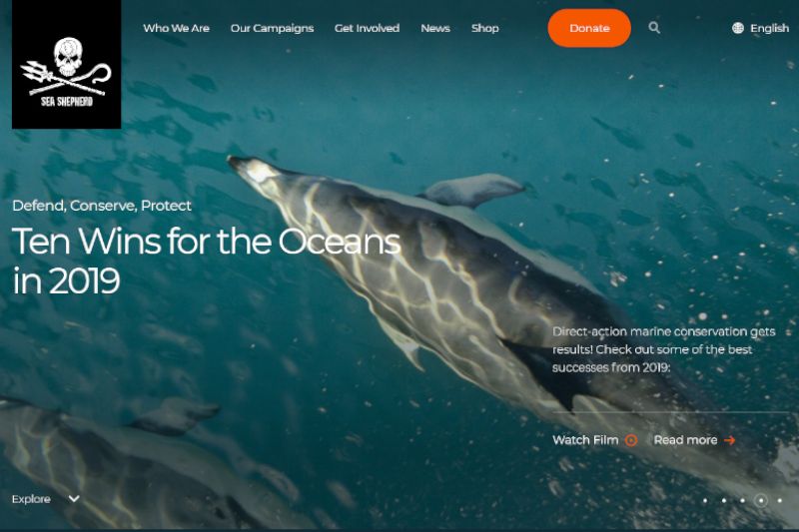Screen dimensions: 799x532
Task: Visit the Shop link
Action: (485, 29)
